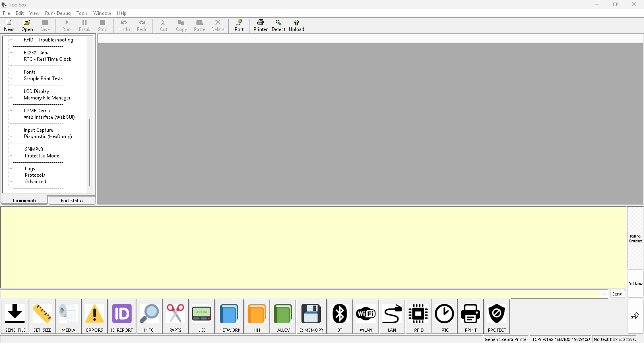Open the PROTECT shield icon
Viewport: 644px width, 343px height.
click(497, 316)
